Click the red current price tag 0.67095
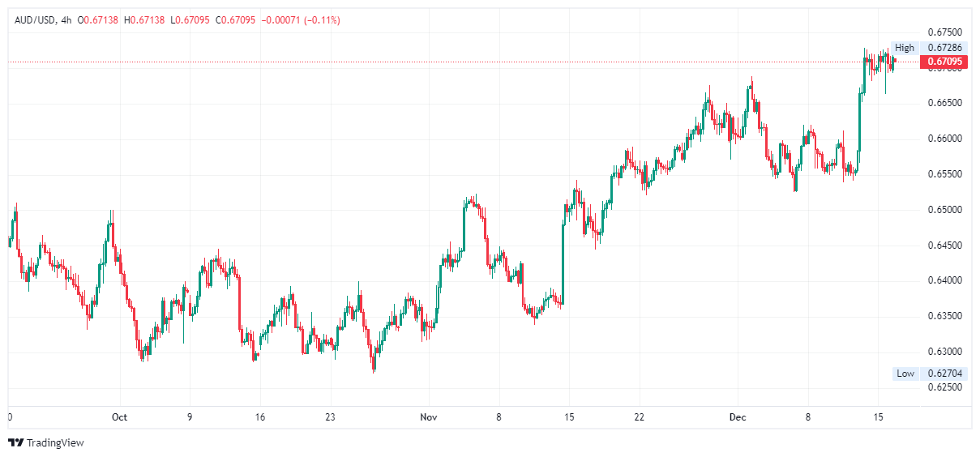This screenshot has width=980, height=457. 944,62
